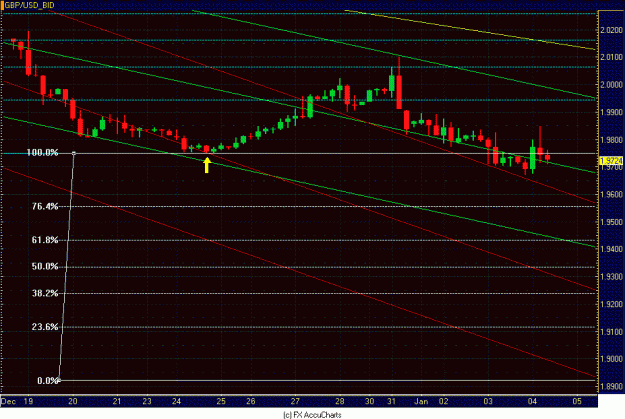
Task: Click the 2.0000 price axis label
Action: point(611,85)
